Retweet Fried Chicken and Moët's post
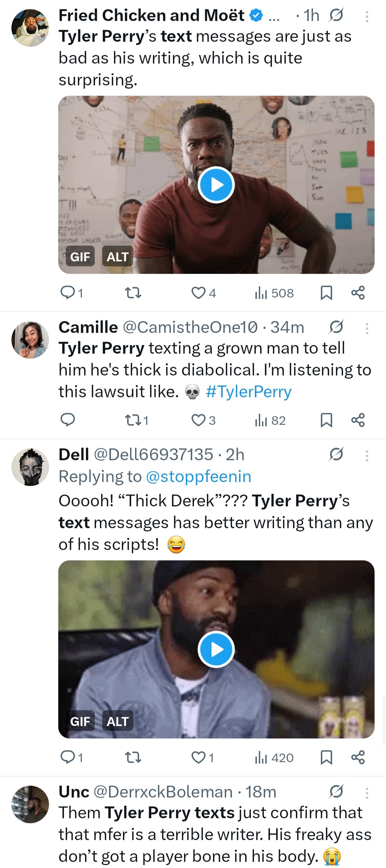386x868 pixels. (133, 293)
